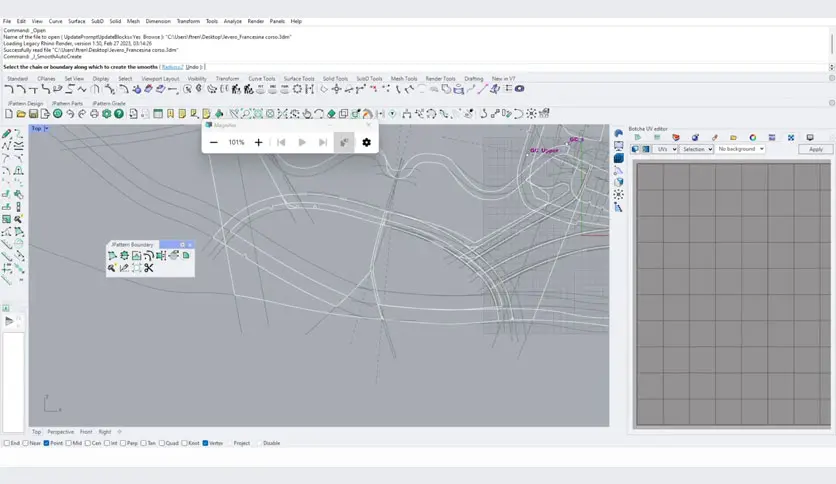Click the Project osnap option
836x484 pixels.
point(242,443)
